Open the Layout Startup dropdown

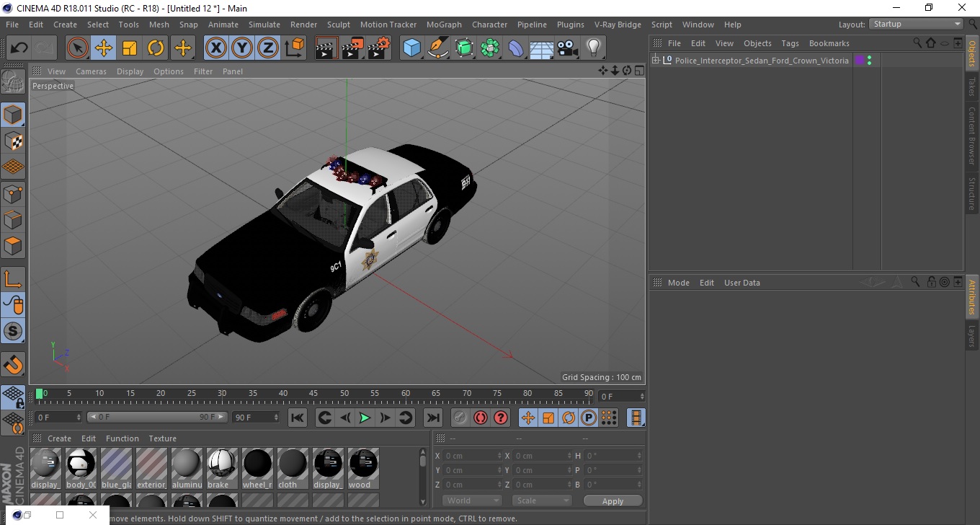click(916, 25)
